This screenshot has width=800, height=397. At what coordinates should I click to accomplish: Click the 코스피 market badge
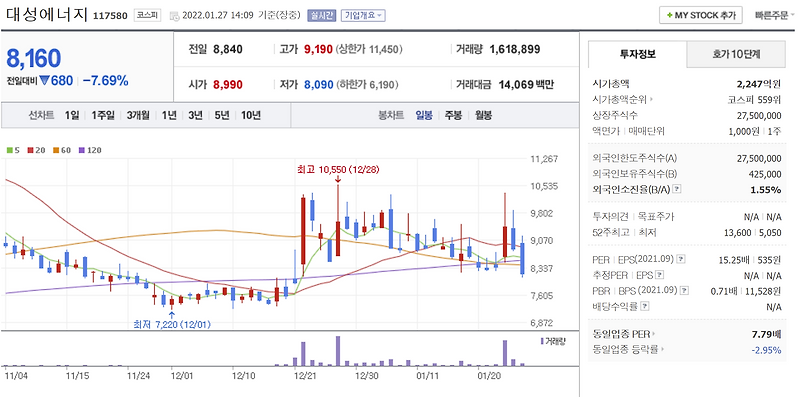(x=147, y=15)
